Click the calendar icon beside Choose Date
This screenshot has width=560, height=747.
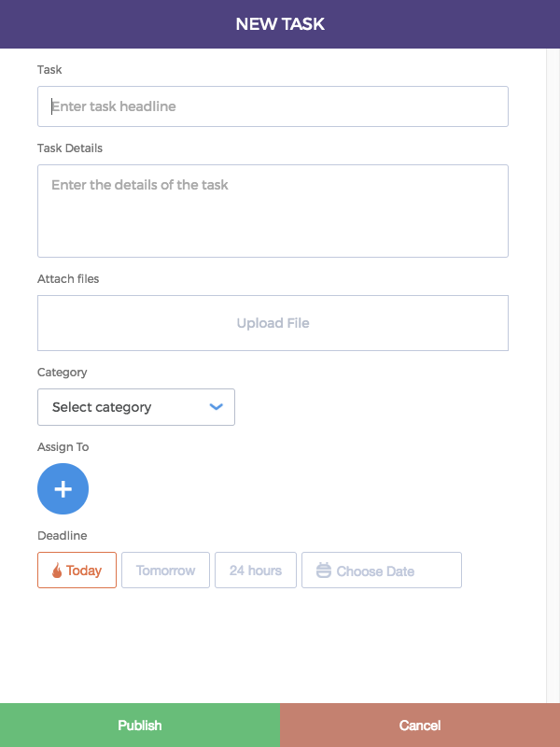tap(323, 571)
